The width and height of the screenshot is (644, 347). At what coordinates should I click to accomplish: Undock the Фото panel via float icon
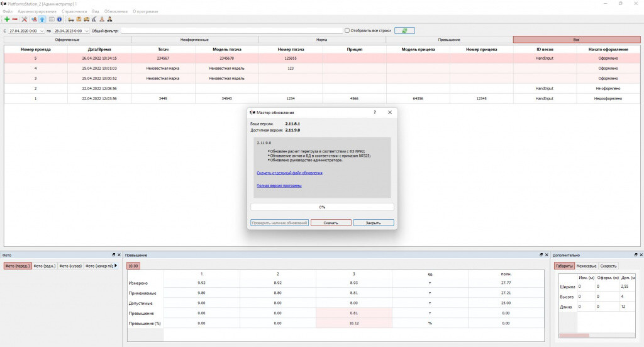[x=114, y=255]
